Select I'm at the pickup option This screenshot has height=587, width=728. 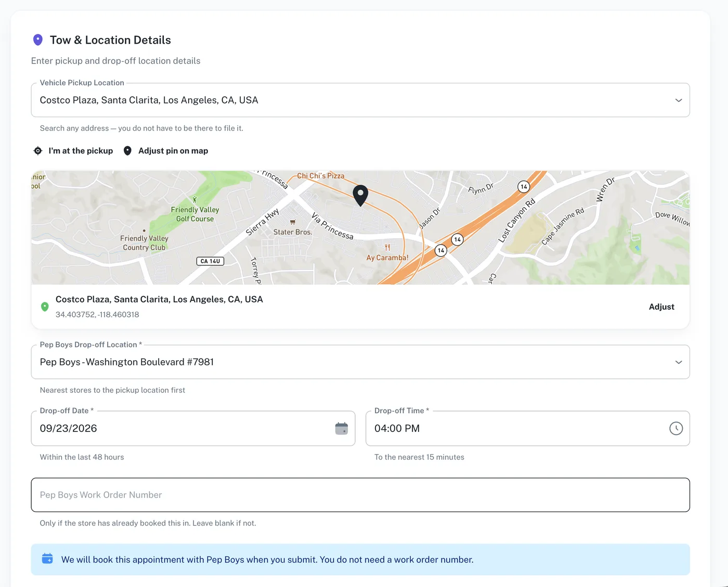73,151
